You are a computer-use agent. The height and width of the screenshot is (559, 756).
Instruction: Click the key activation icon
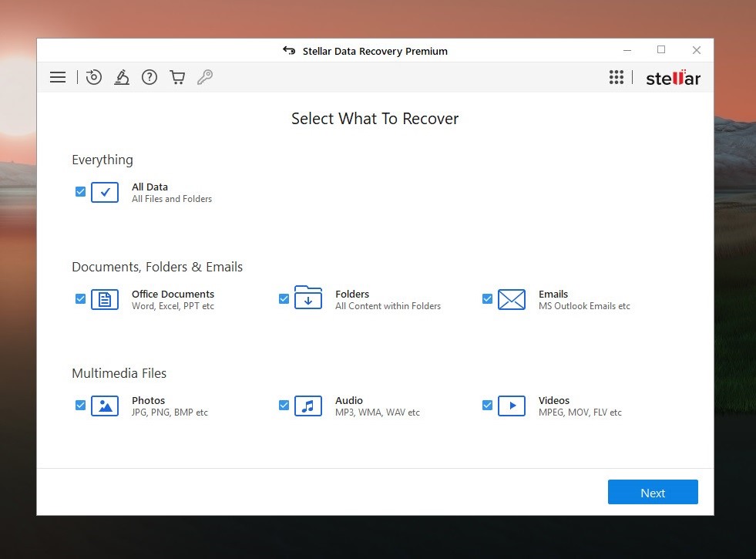tap(205, 77)
